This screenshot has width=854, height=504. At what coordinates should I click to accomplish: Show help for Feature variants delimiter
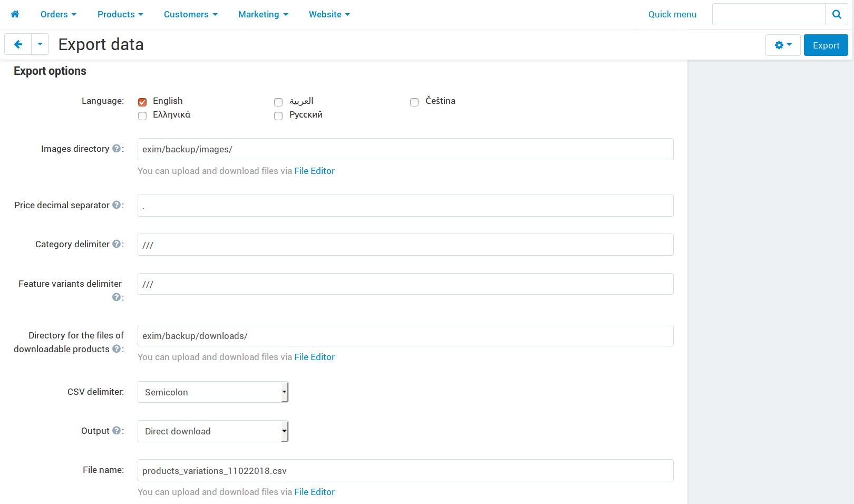(117, 297)
